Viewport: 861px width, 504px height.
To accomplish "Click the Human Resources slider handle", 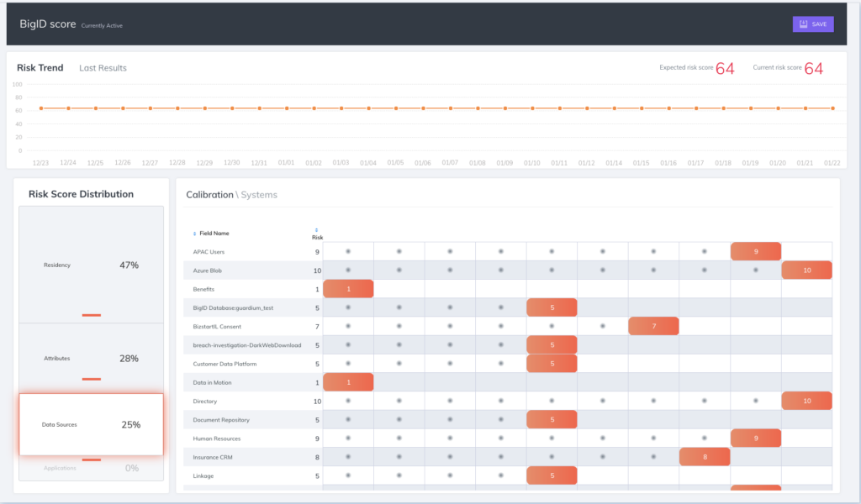I will [x=756, y=438].
